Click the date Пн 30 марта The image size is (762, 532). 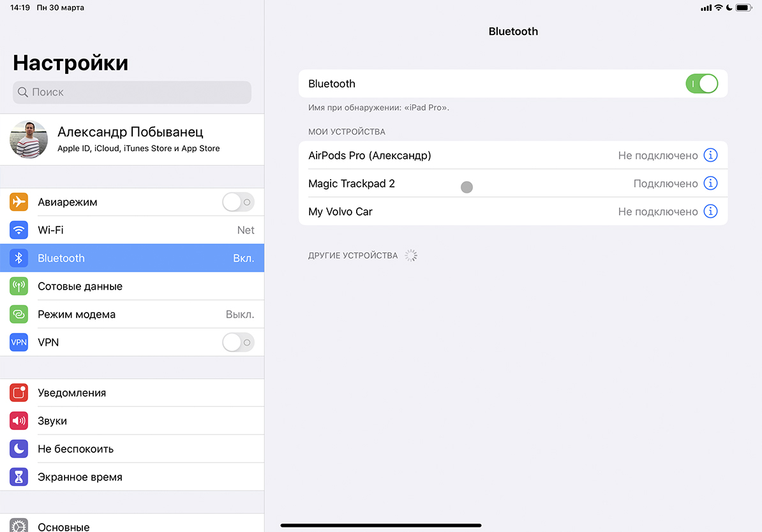click(60, 8)
